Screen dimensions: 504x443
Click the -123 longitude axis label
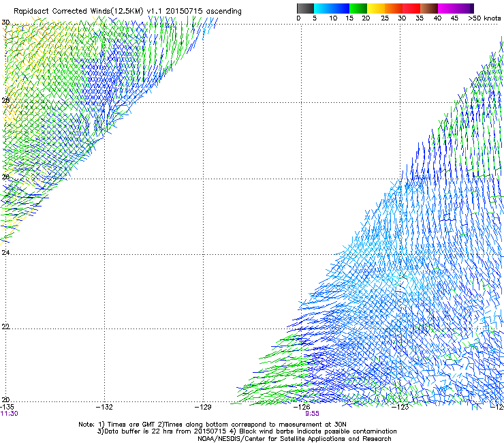point(400,407)
